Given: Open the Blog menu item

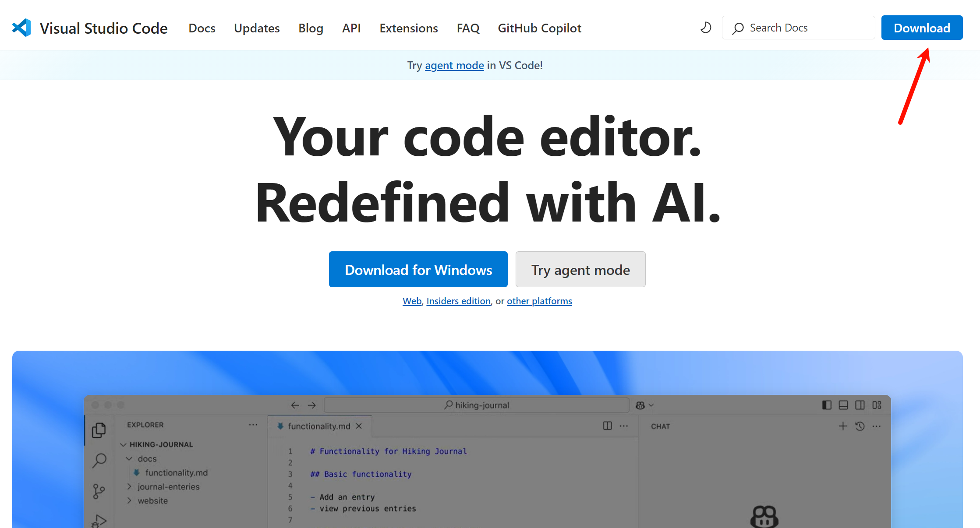Looking at the screenshot, I should (311, 28).
